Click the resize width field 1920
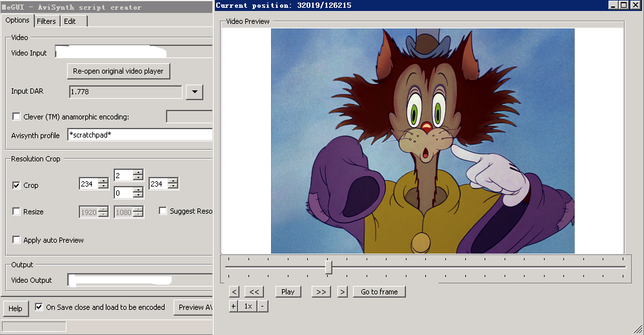The image size is (644, 335). click(89, 212)
